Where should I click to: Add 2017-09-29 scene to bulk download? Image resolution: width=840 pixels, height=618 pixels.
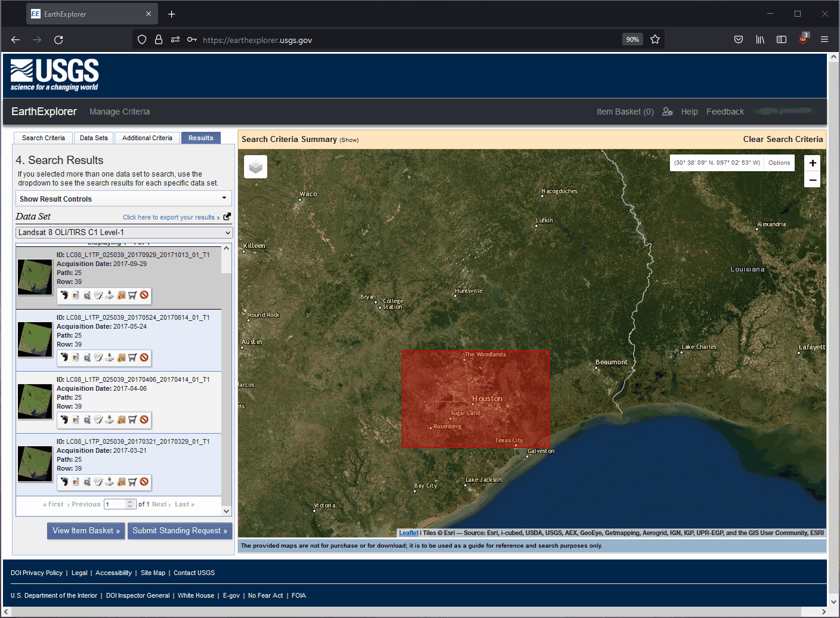click(x=121, y=295)
